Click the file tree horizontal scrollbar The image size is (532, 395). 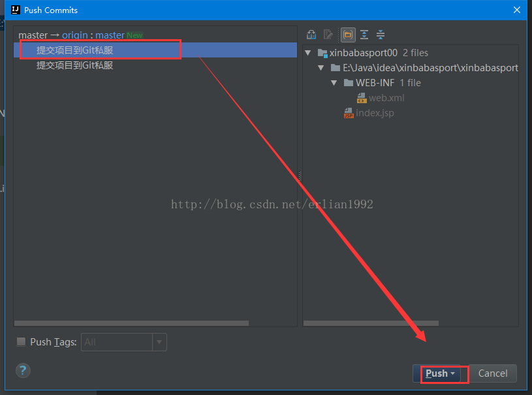pos(371,323)
